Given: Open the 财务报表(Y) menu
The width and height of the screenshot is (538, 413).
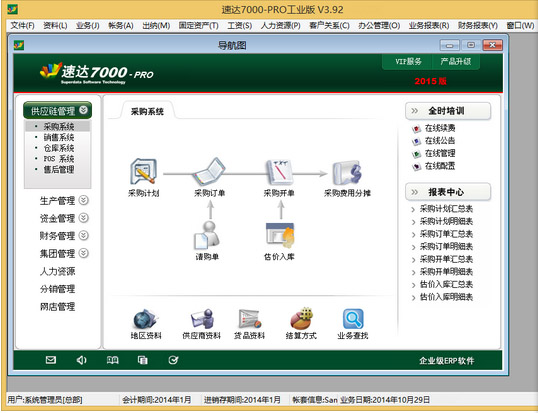Looking at the screenshot, I should tap(478, 25).
